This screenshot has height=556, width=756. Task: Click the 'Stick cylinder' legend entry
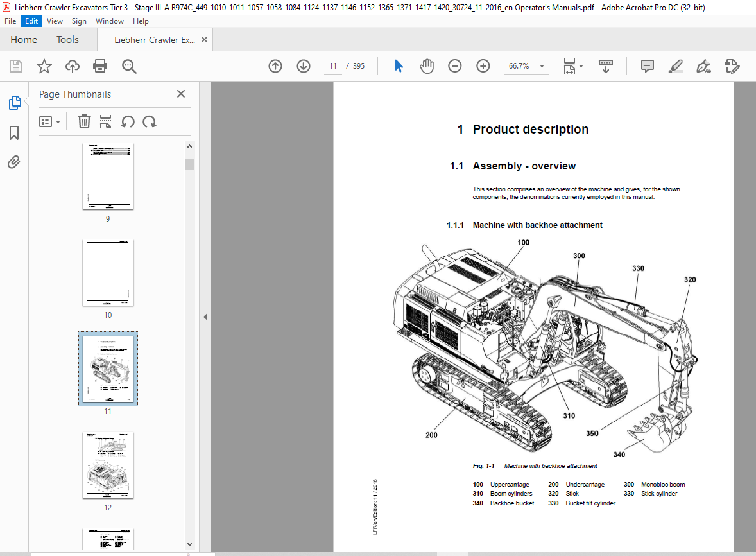pyautogui.click(x=659, y=494)
